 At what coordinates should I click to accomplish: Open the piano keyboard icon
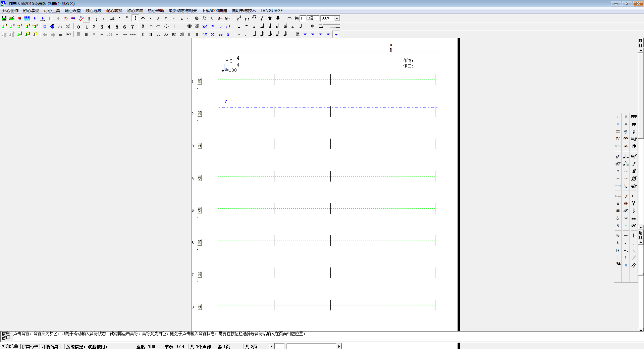click(x=27, y=18)
